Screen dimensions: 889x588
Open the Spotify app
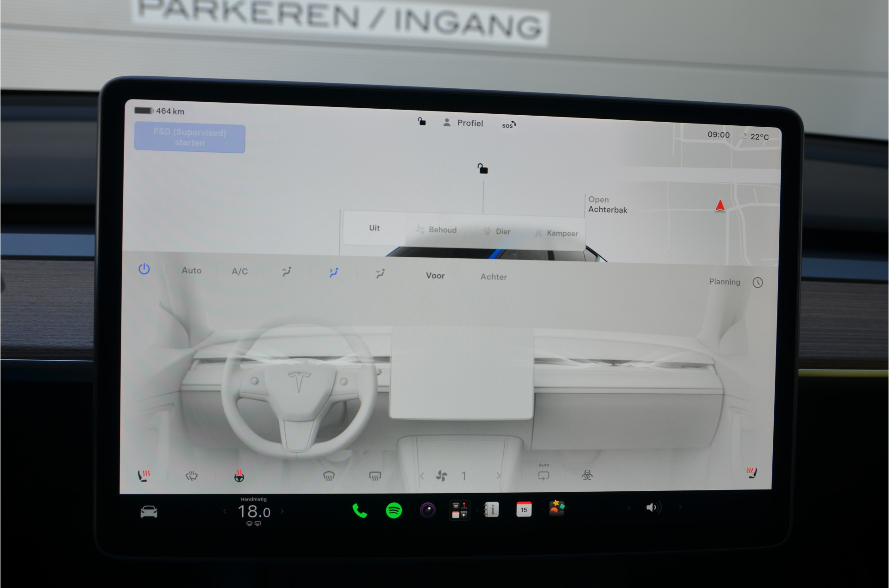(394, 510)
